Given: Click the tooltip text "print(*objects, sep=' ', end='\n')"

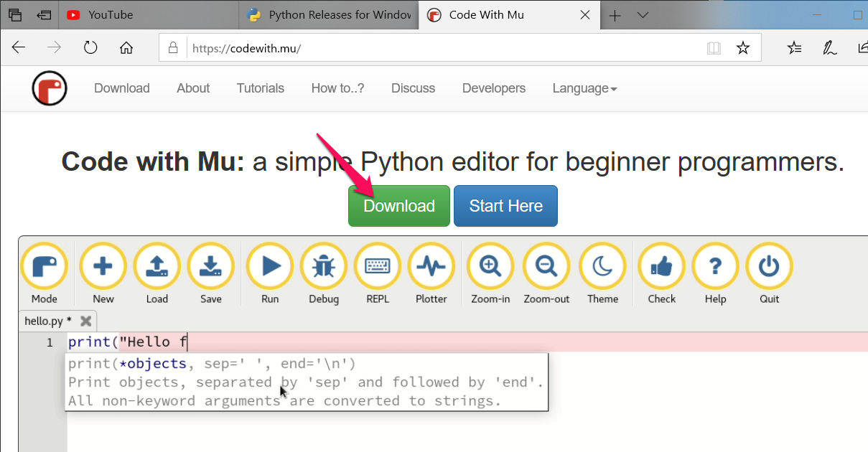Looking at the screenshot, I should [212, 364].
